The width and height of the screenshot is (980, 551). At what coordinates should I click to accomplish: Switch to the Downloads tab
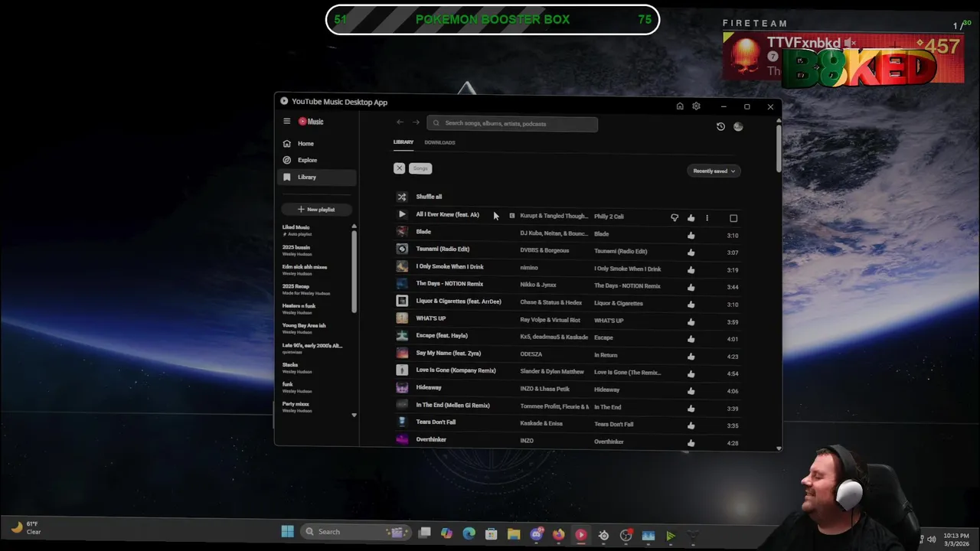[x=439, y=142]
